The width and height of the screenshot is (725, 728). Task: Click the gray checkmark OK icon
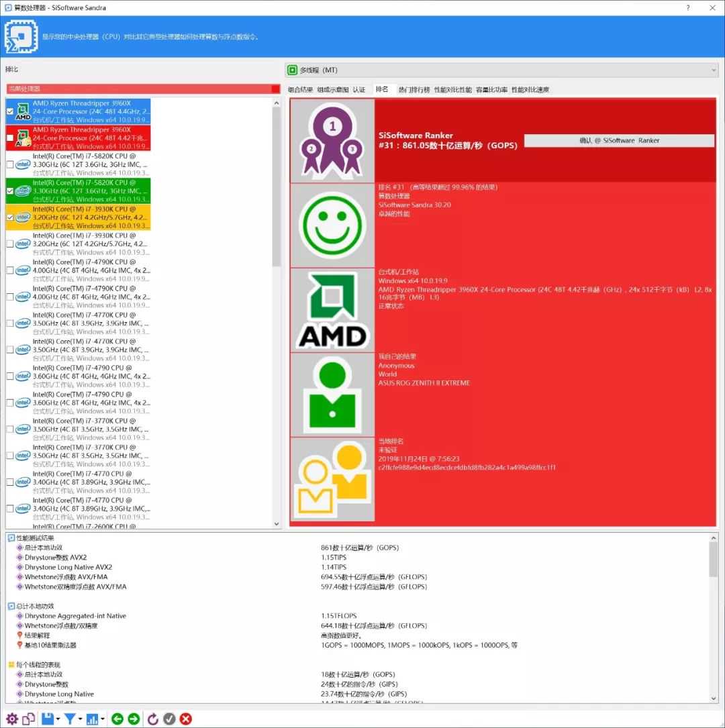169,719
